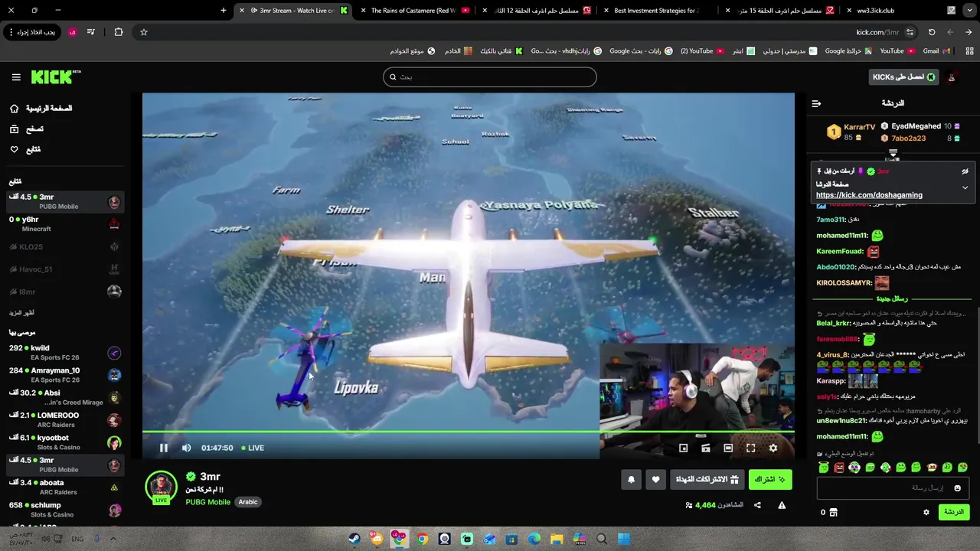Image resolution: width=980 pixels, height=551 pixels.
Task: Open LOMEROOO ARC Raiders channel
Action: point(65,420)
